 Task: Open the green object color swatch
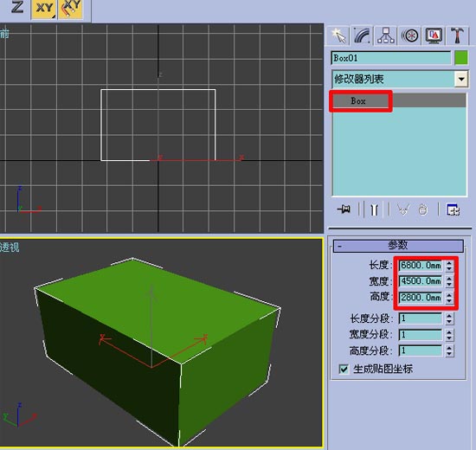tap(461, 58)
